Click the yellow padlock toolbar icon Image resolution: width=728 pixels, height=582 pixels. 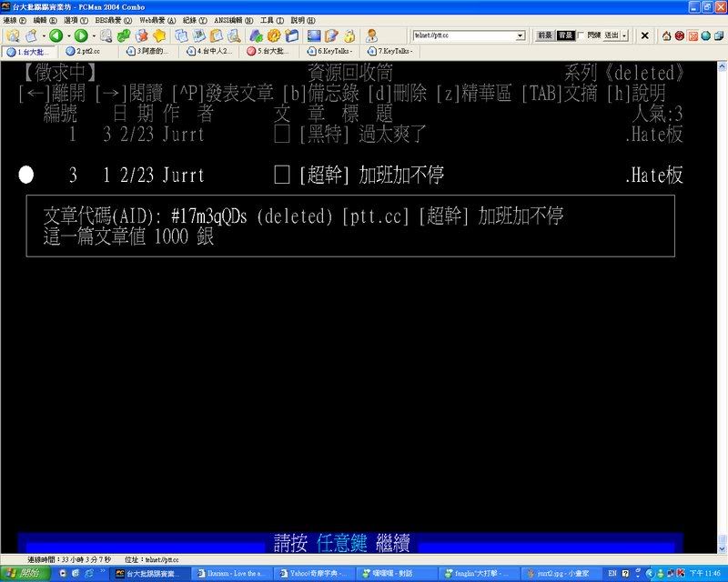click(x=349, y=35)
